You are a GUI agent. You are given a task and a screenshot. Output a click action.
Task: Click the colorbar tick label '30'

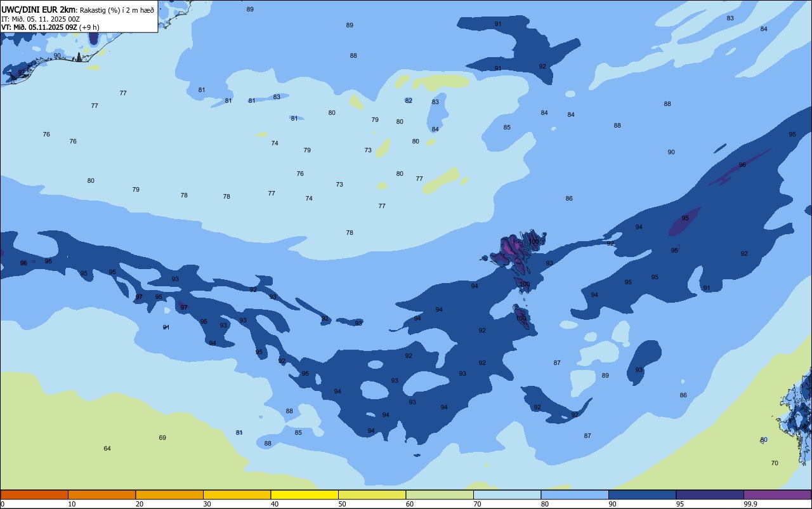[207, 504]
